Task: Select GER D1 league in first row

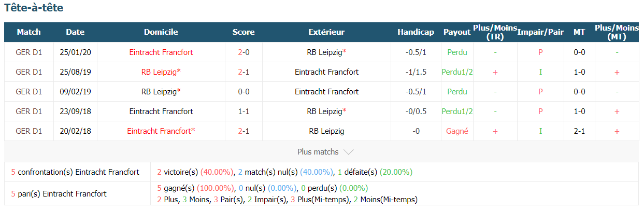Action: coord(29,52)
